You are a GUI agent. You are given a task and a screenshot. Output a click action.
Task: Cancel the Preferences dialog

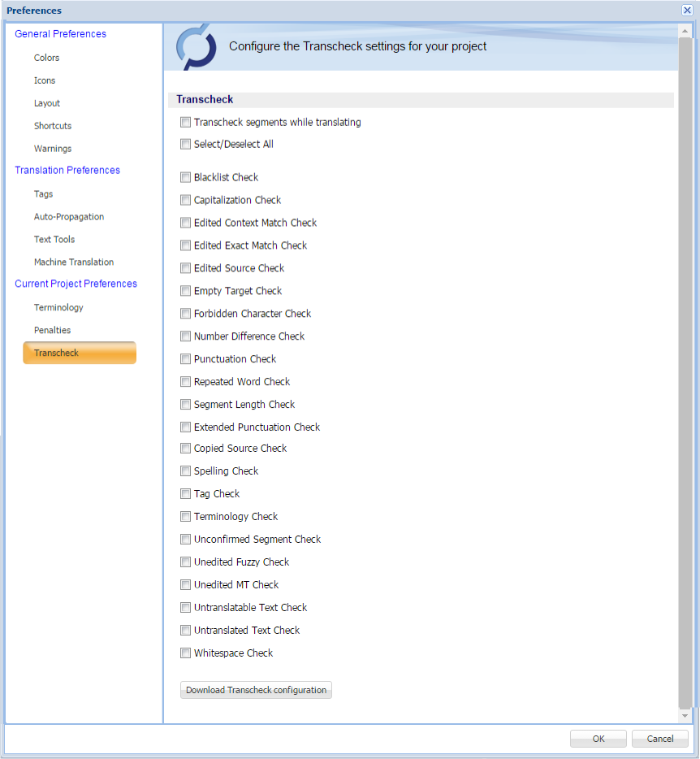coord(660,739)
